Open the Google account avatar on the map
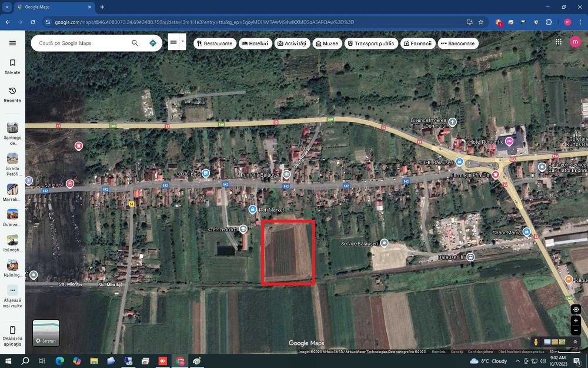This screenshot has height=368, width=588. (x=575, y=42)
